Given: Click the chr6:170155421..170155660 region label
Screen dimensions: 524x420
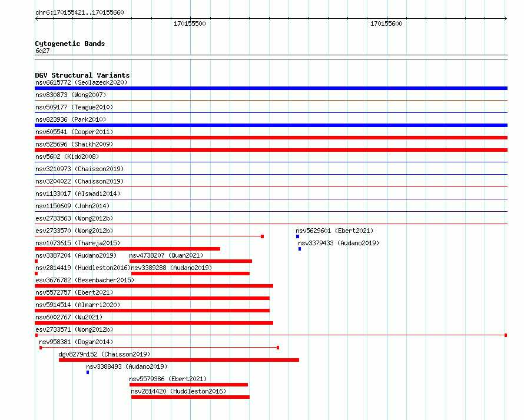Looking at the screenshot, I should 79,13.
